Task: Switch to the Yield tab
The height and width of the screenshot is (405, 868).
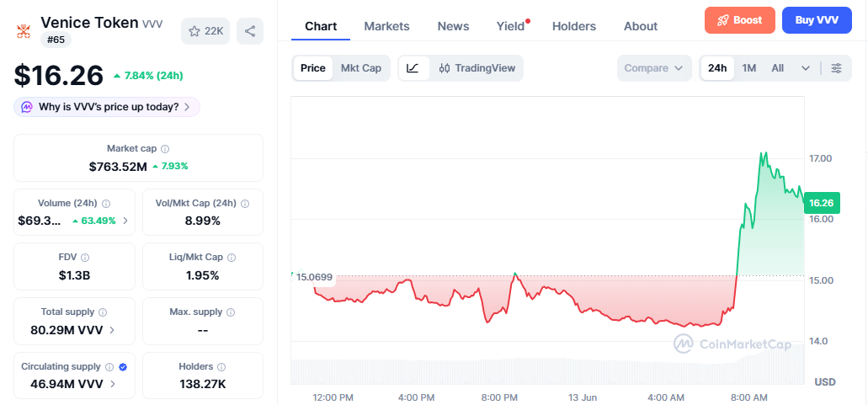Action: point(510,26)
